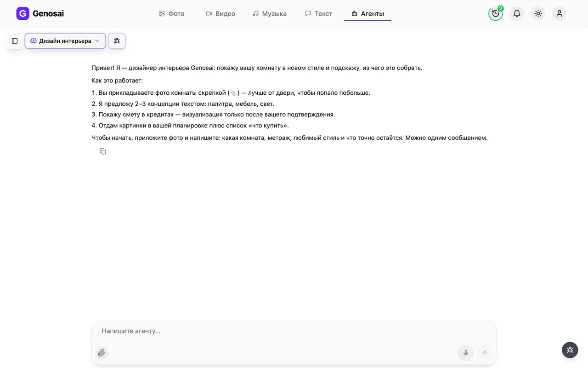Screen dimensions: 588x368
Task: Open the user profile menu
Action: click(559, 14)
